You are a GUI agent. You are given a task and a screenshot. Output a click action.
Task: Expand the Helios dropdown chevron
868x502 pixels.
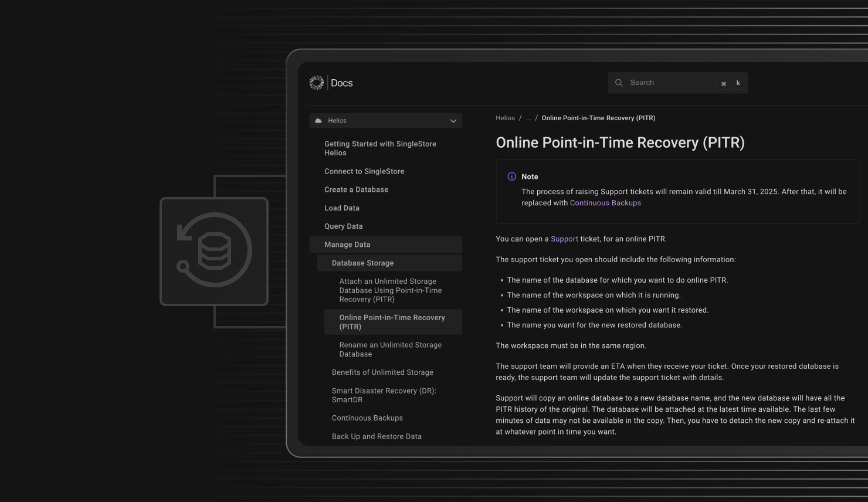coord(453,121)
